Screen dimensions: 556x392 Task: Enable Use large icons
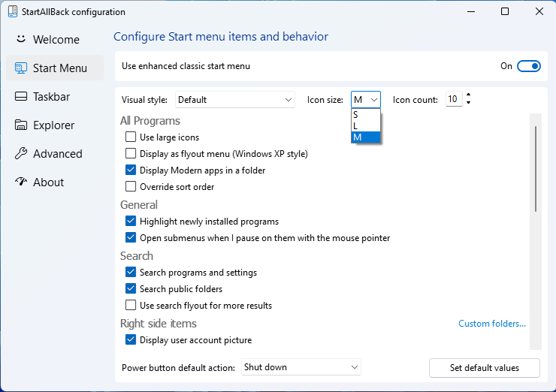(131, 137)
